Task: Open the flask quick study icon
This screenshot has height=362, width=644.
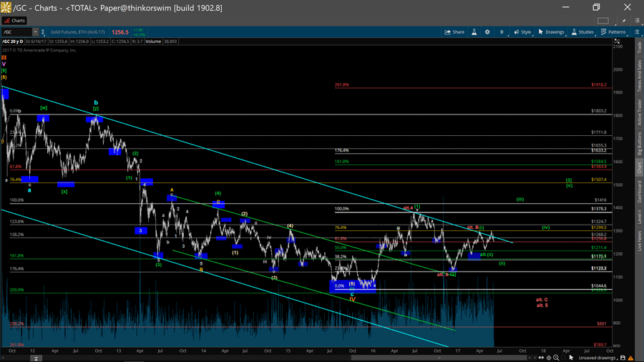Action: pos(474,32)
